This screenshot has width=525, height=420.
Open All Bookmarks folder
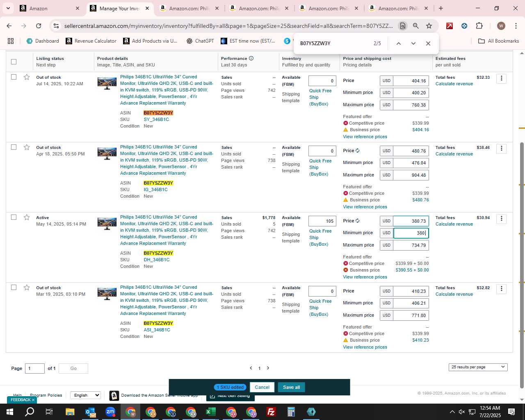499,41
